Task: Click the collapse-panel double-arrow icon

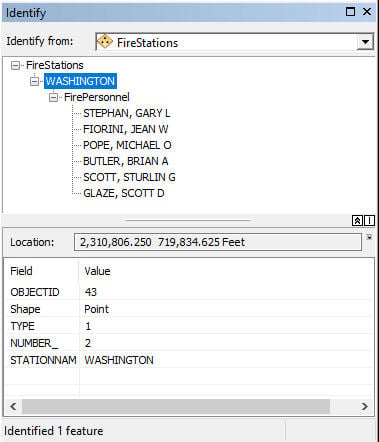Action: [x=357, y=221]
